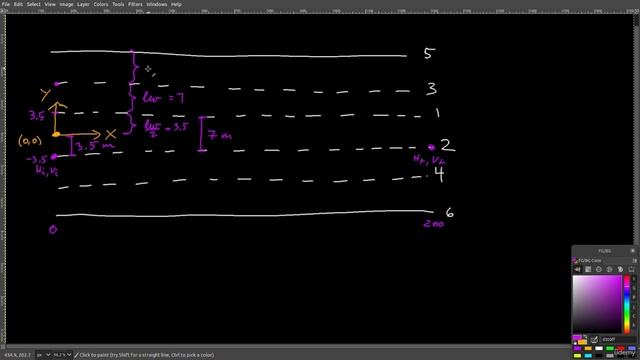Open the Windows menu
Image resolution: width=640 pixels, height=360 pixels.
(157, 4)
